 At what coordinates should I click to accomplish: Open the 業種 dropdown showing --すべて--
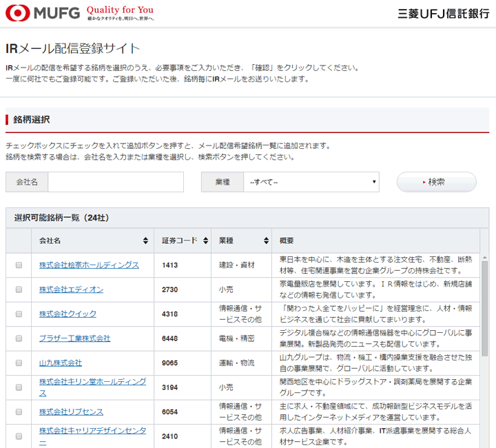tap(311, 182)
